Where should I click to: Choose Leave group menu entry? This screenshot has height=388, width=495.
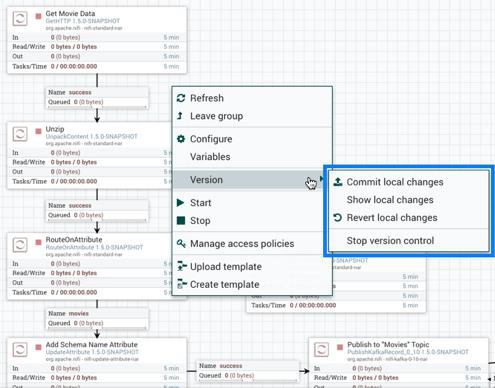click(252, 116)
